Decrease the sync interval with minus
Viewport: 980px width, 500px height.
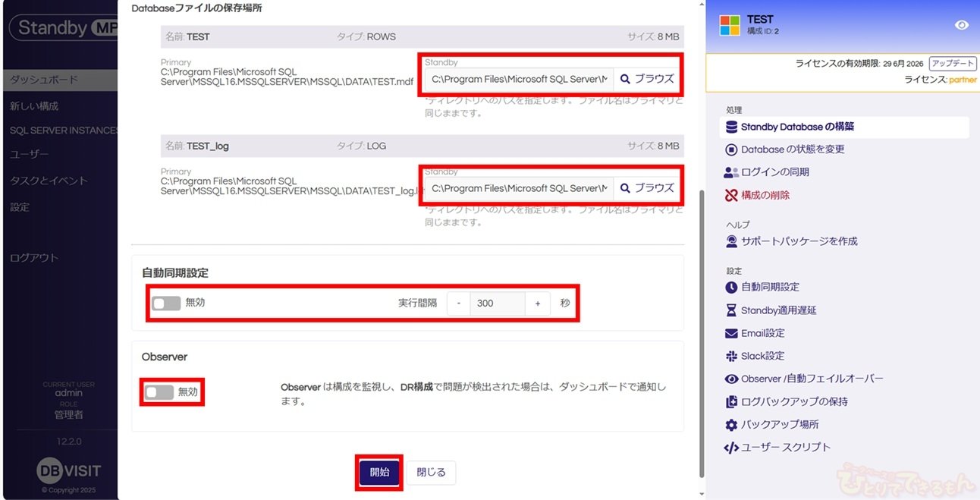(x=458, y=303)
